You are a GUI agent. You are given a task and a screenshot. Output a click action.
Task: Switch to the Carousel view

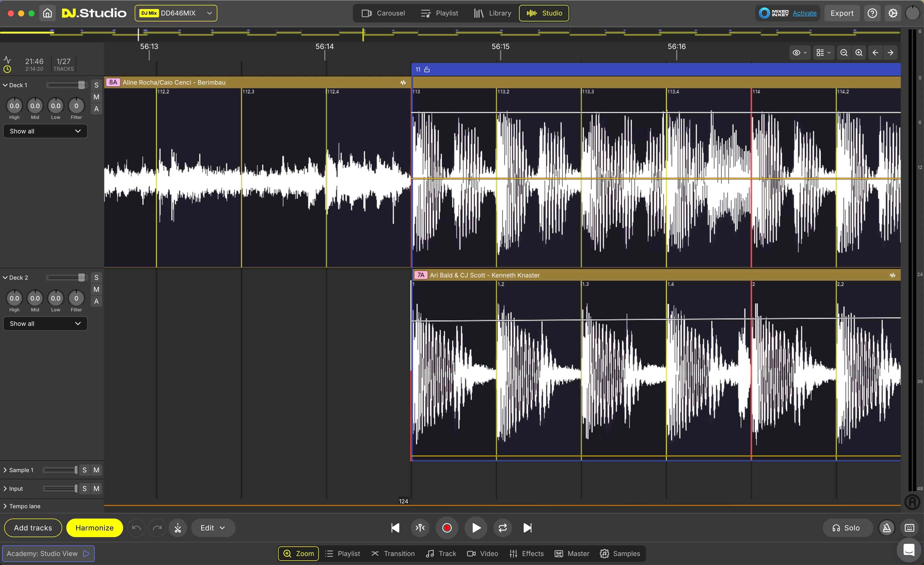(383, 13)
